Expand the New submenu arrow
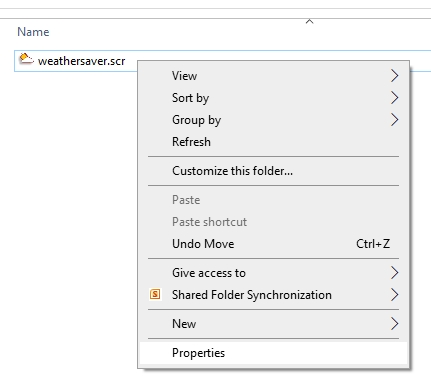Screen dimensions: 431x390 [x=395, y=324]
